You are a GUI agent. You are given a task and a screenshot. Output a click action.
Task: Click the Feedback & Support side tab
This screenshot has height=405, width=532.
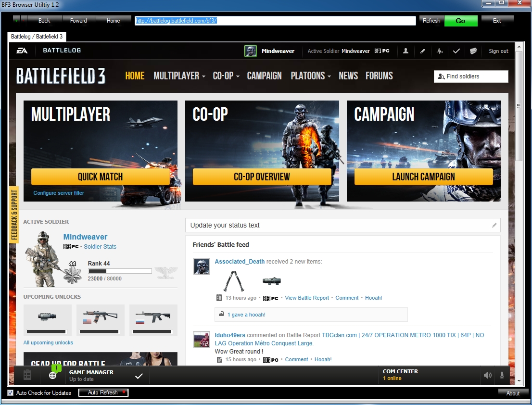(x=14, y=215)
